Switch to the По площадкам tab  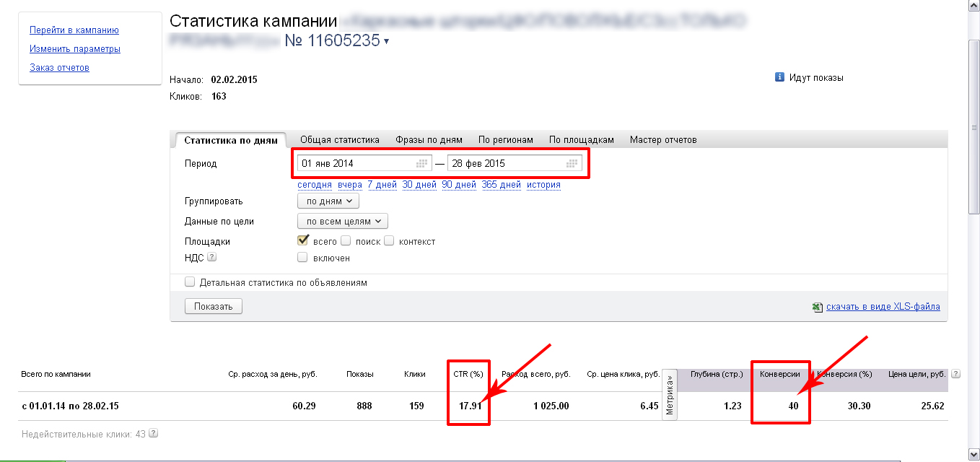pos(582,140)
